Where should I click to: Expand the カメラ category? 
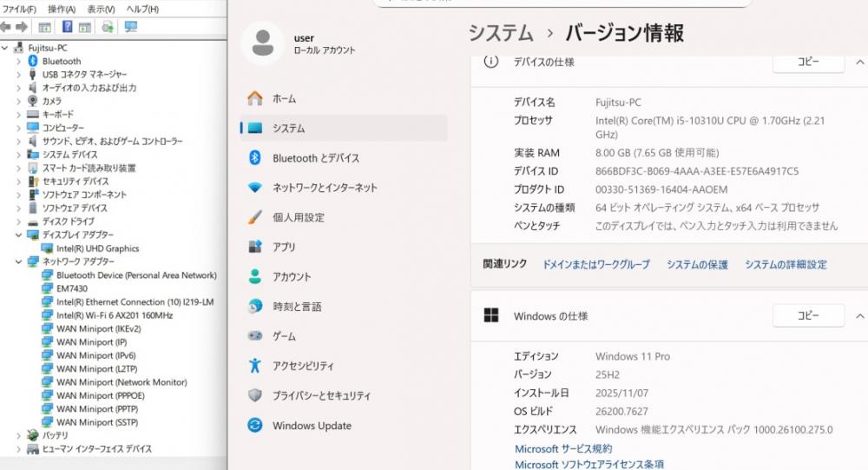[x=19, y=101]
